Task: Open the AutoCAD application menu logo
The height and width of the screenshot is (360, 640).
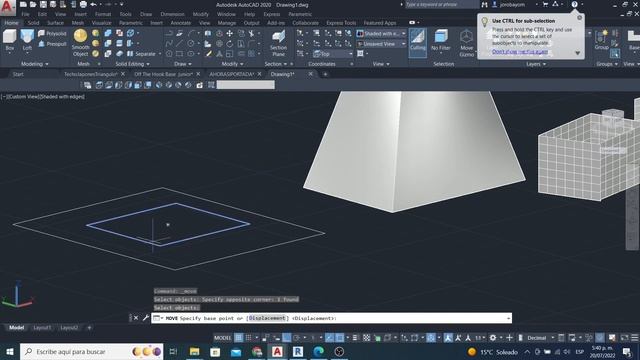Action: point(7,7)
